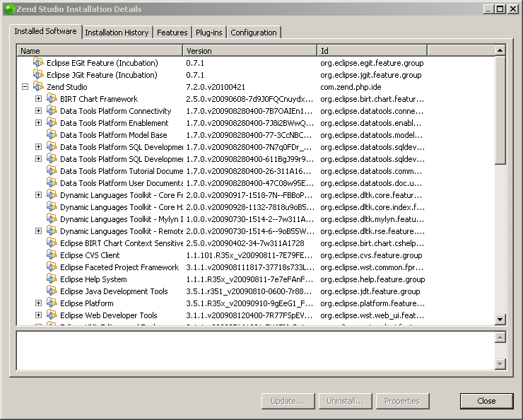Click the Eclipse Faceted Project Framework icon
Screen dimensions: 523x420
(x=52, y=267)
